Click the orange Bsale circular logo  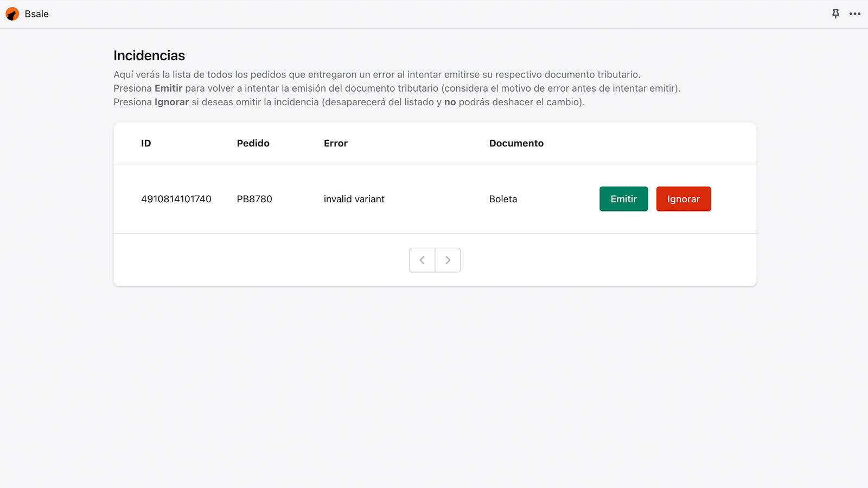[x=12, y=14]
